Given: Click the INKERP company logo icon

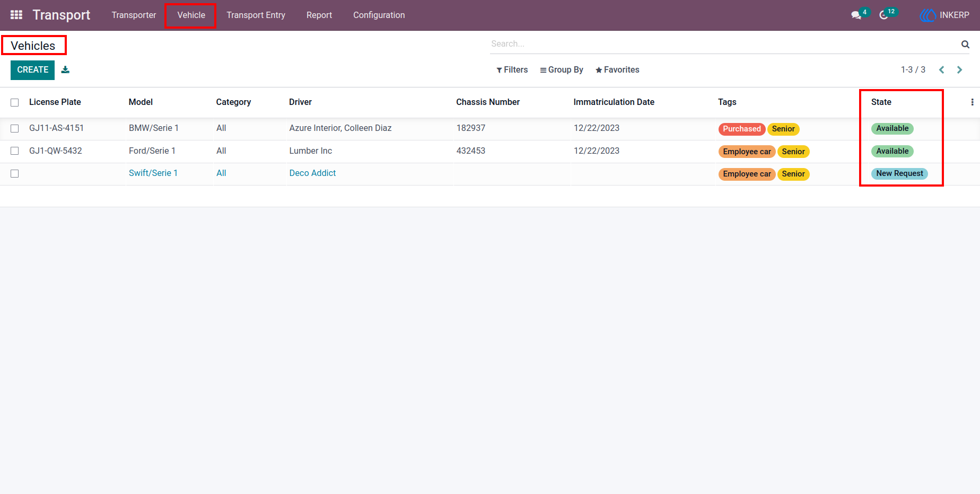Looking at the screenshot, I should (927, 15).
